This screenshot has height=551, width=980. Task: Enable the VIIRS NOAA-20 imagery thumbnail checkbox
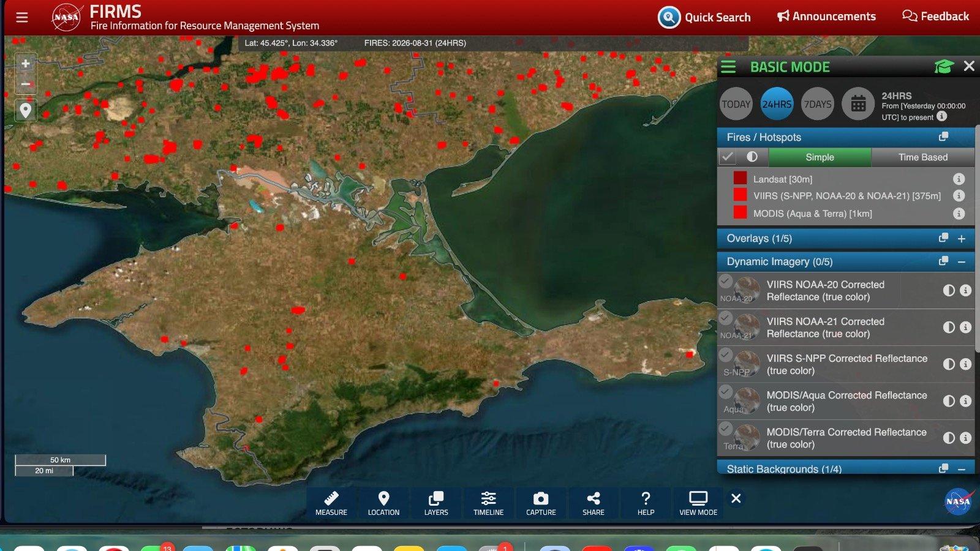[726, 281]
